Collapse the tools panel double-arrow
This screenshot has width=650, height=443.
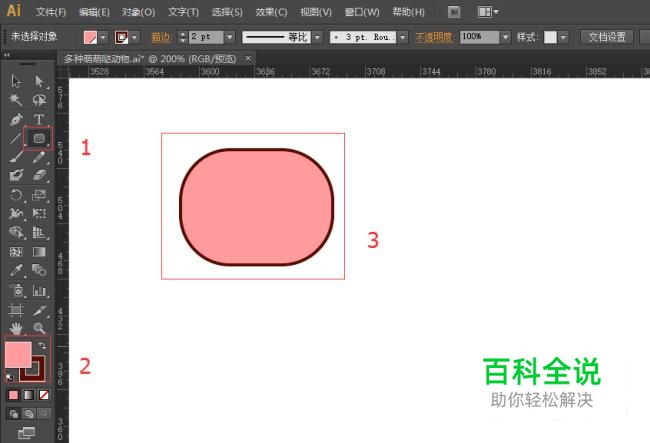[x=7, y=55]
